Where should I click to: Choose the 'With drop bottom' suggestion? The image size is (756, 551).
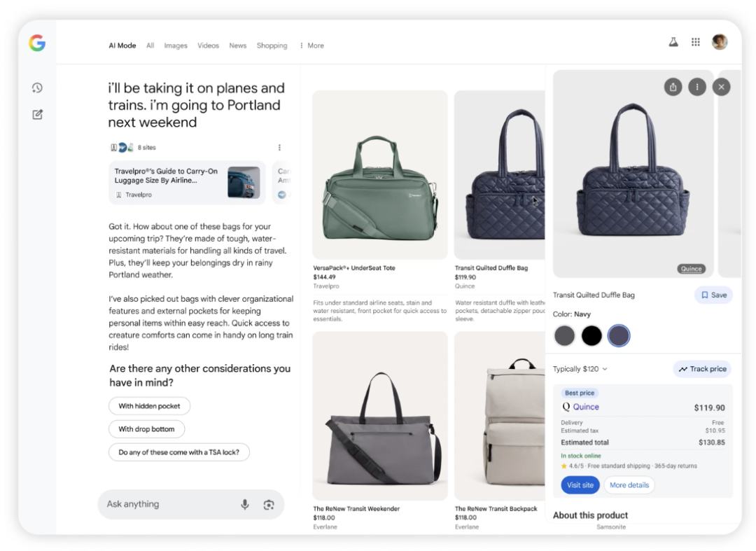click(x=146, y=429)
